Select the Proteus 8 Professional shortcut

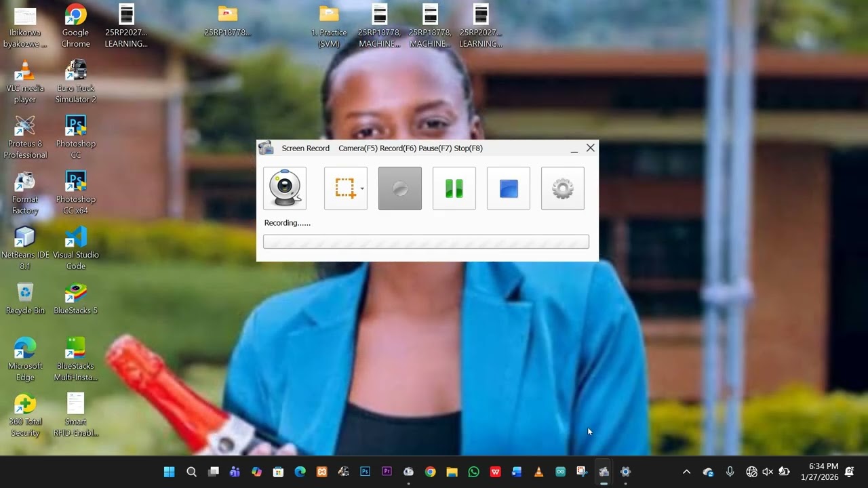(25, 138)
